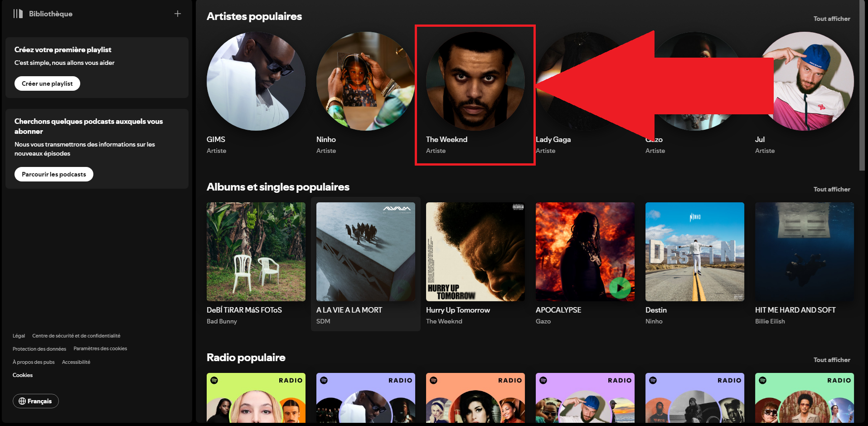This screenshot has width=868, height=426.
Task: Click the Légal footer link
Action: [19, 336]
